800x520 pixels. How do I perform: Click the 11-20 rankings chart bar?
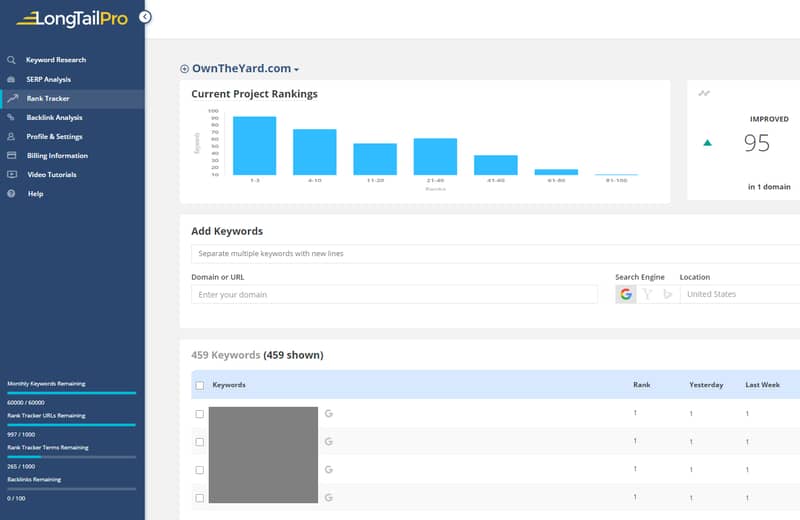(375, 159)
